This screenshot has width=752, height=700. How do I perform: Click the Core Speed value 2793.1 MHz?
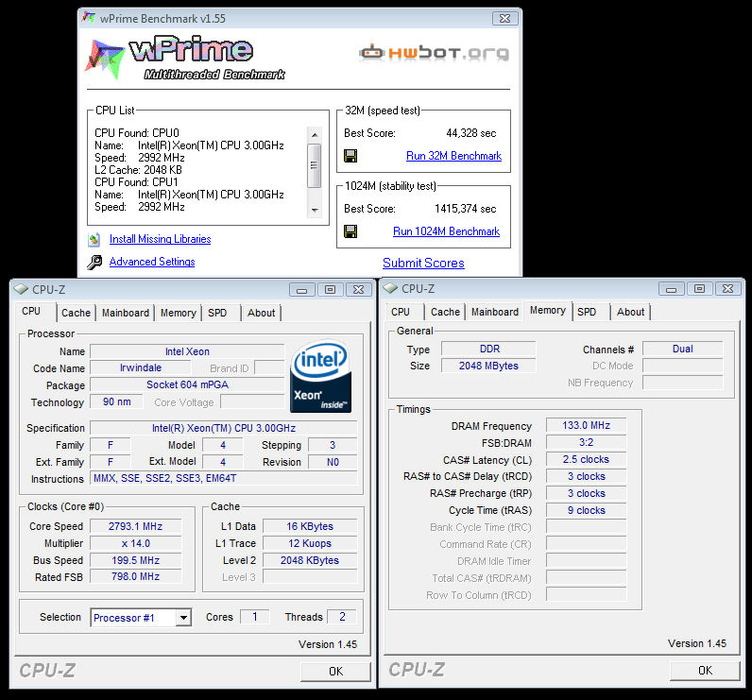136,526
